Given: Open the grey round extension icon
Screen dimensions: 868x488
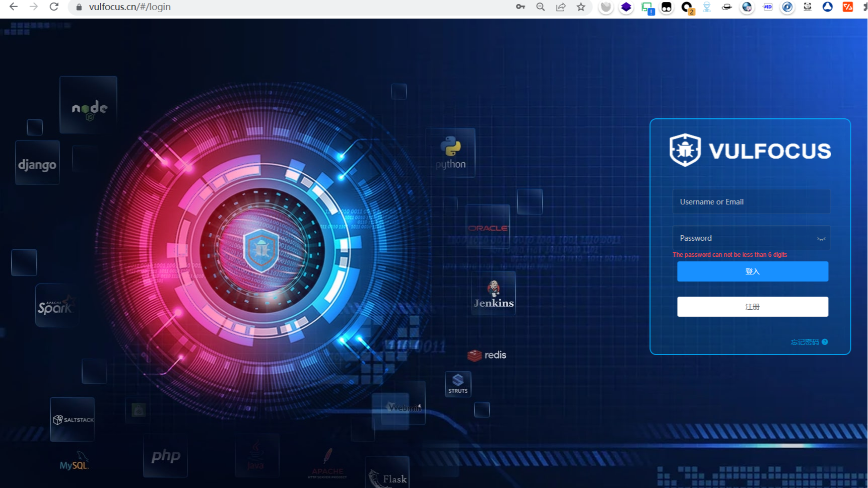Looking at the screenshot, I should click(x=606, y=7).
